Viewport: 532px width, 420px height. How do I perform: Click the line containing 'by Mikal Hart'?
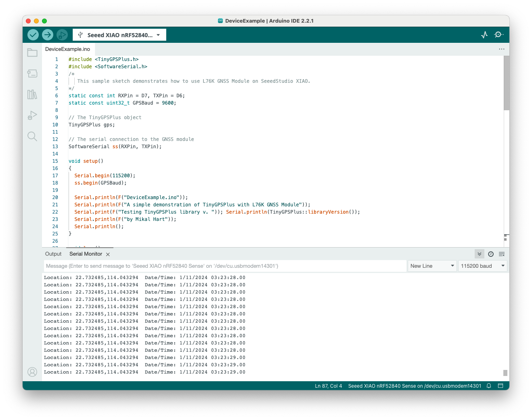point(126,219)
